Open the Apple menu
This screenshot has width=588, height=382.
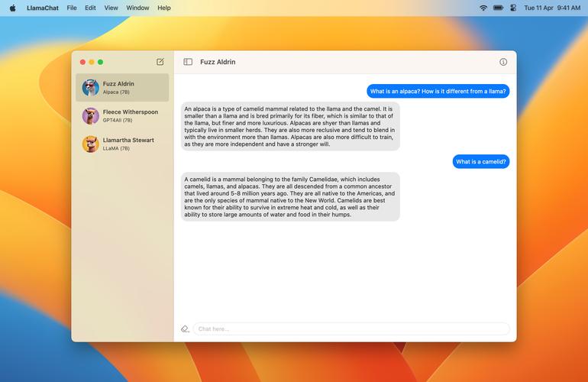pos(13,8)
